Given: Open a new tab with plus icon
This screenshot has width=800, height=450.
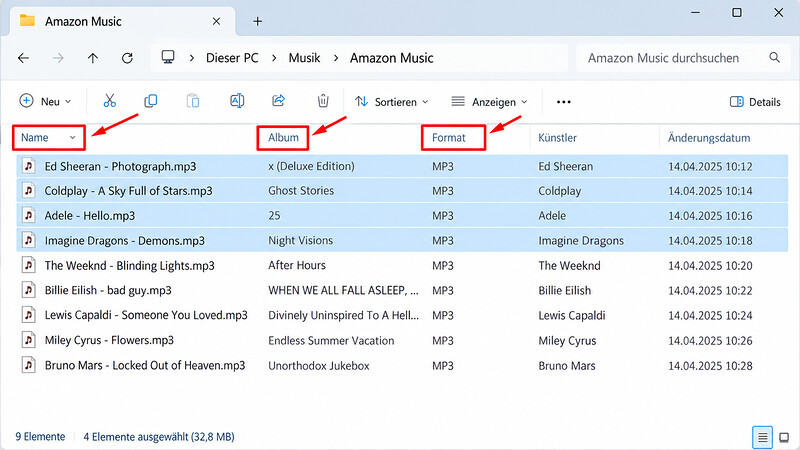Looking at the screenshot, I should click(x=258, y=21).
